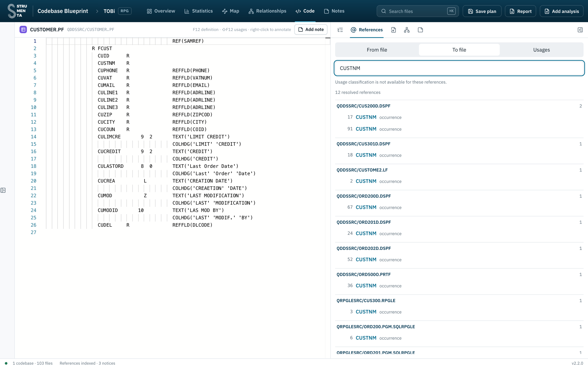Click the green status indicator dot
This screenshot has height=368, width=588.
tap(6, 363)
